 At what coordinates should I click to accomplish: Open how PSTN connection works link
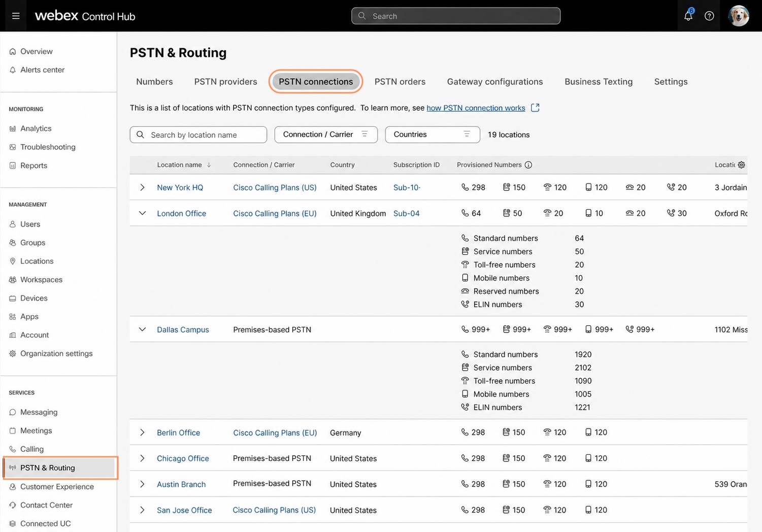click(x=476, y=108)
